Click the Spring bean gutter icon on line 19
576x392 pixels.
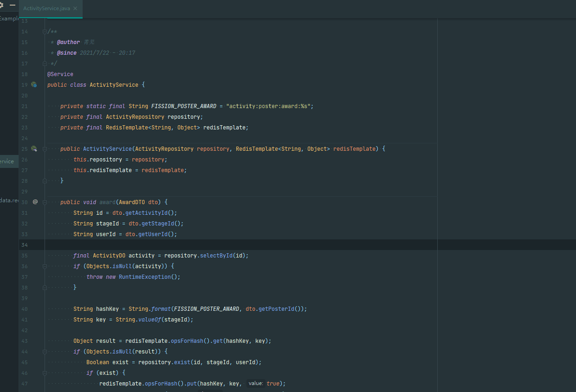[x=34, y=85]
